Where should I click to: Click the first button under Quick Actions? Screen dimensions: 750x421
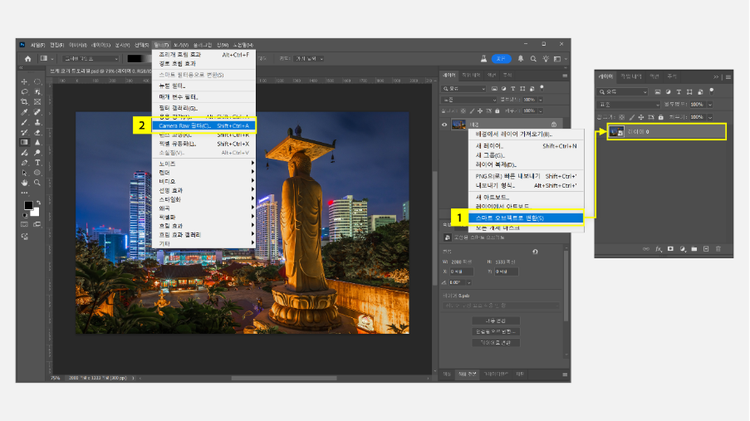pyautogui.click(x=496, y=320)
